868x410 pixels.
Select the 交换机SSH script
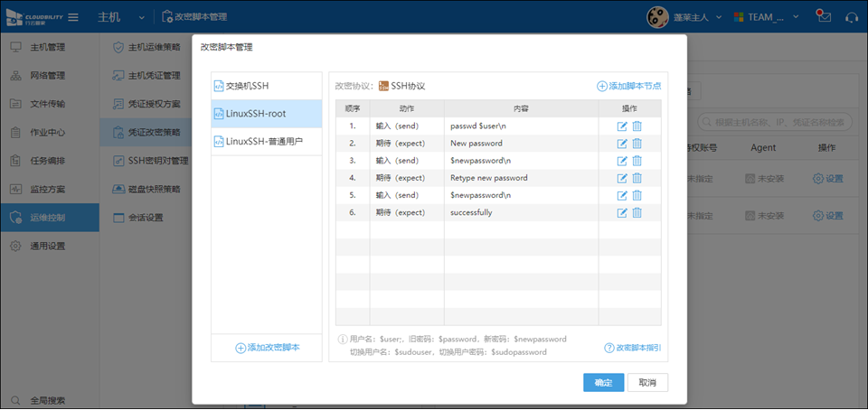247,86
